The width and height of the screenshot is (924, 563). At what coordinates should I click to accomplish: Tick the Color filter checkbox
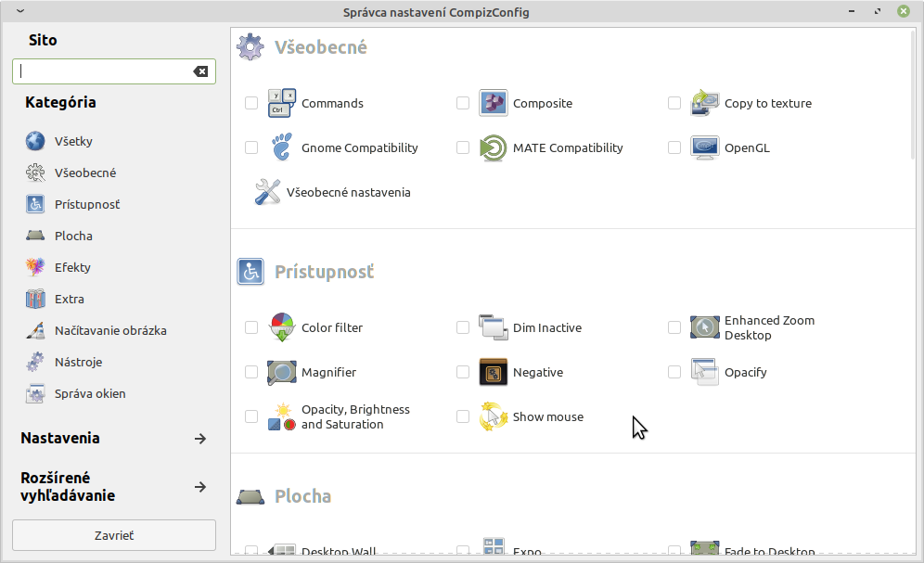coord(251,327)
